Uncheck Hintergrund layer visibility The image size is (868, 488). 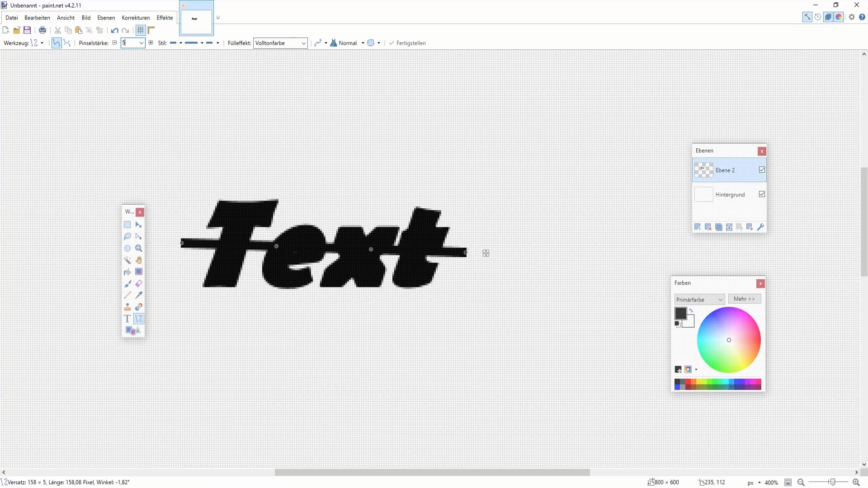point(762,194)
